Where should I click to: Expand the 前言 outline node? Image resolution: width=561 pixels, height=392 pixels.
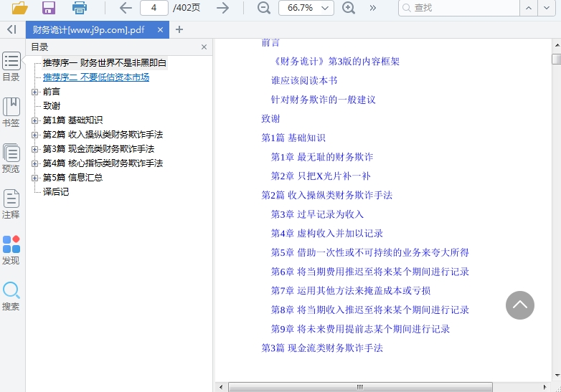(34, 92)
